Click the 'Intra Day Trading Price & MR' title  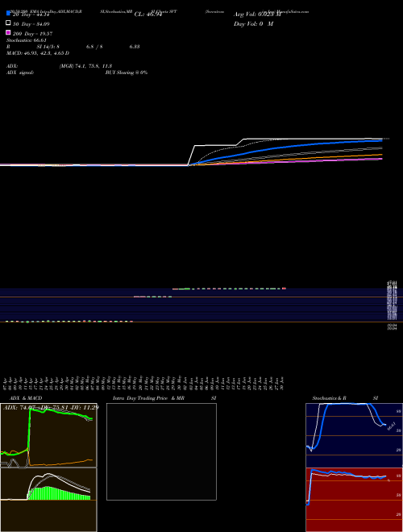point(148,398)
